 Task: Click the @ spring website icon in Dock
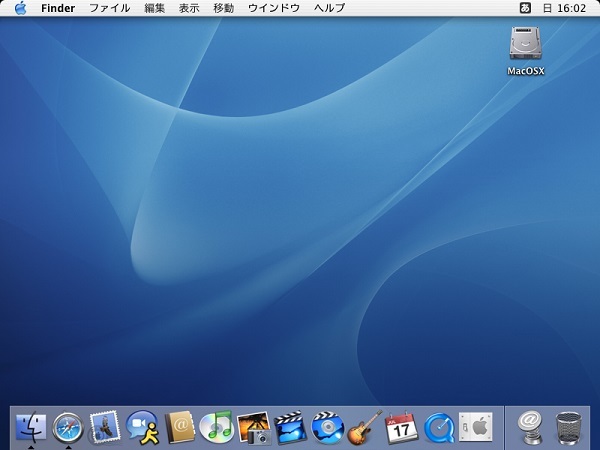click(x=530, y=427)
